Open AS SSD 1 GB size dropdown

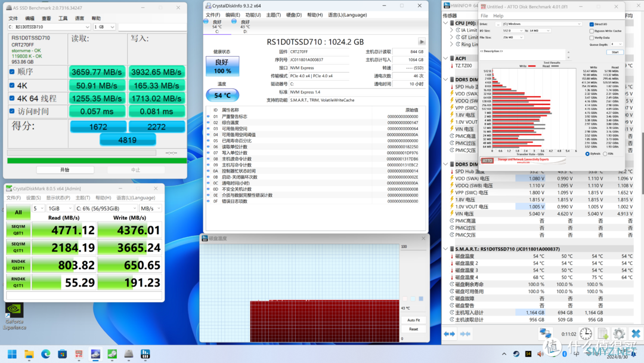(104, 27)
